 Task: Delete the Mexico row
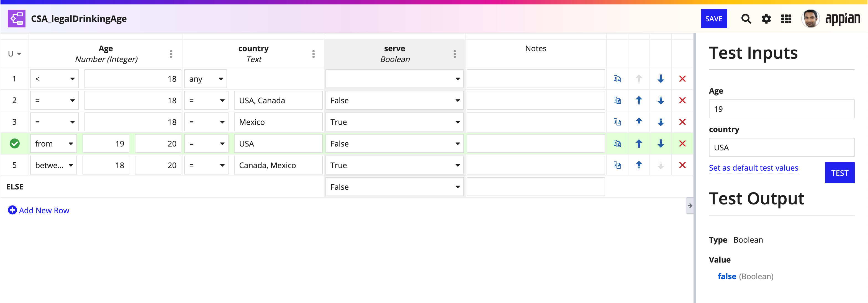point(682,122)
